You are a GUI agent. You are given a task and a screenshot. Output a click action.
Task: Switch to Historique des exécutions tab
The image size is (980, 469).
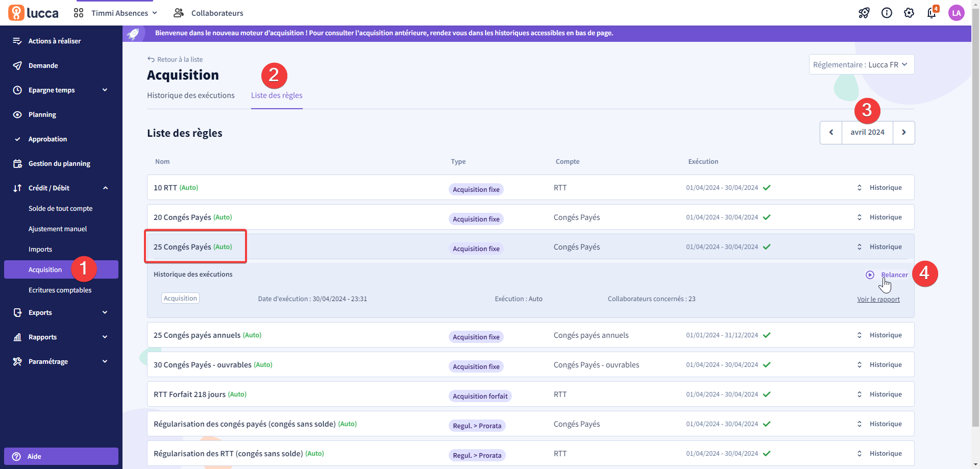point(191,95)
